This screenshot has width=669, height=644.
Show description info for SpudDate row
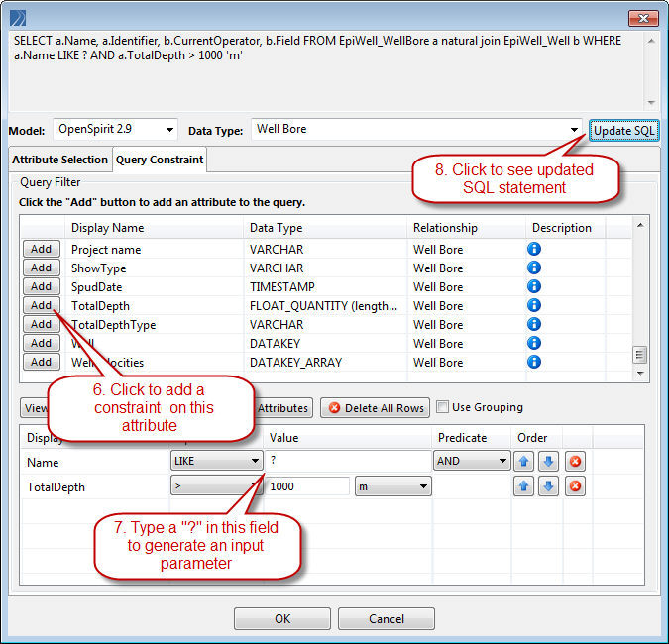(x=534, y=286)
